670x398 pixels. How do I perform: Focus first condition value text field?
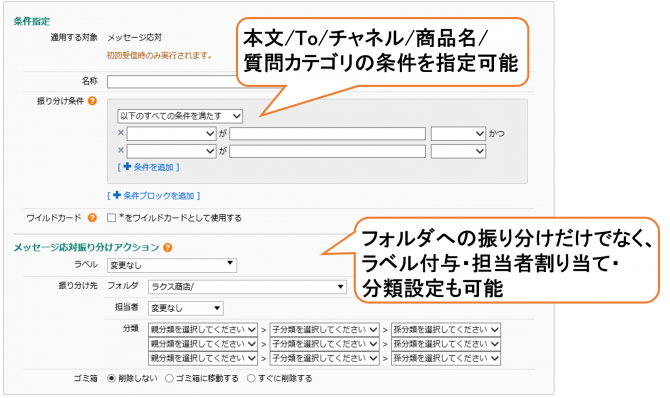click(328, 134)
